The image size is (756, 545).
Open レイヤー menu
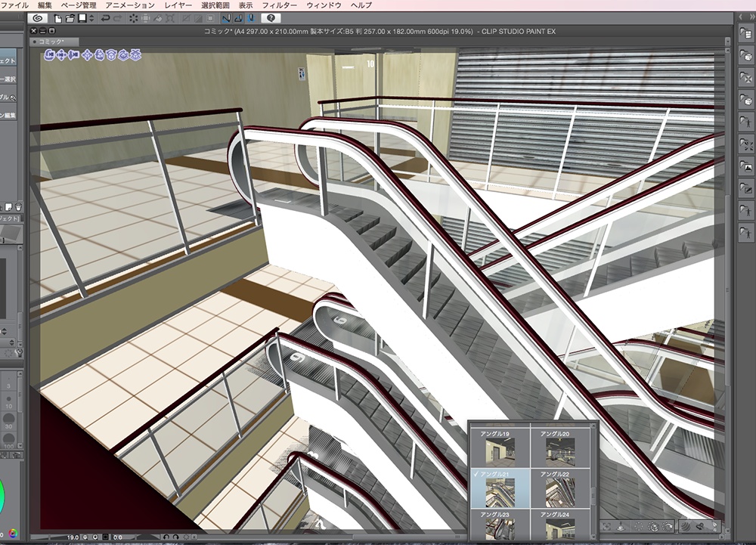click(178, 5)
